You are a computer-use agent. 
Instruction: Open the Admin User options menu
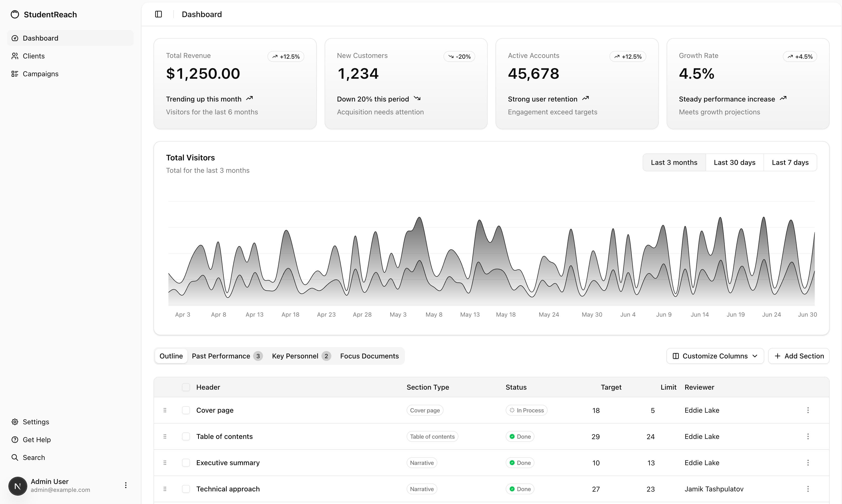[x=126, y=485]
